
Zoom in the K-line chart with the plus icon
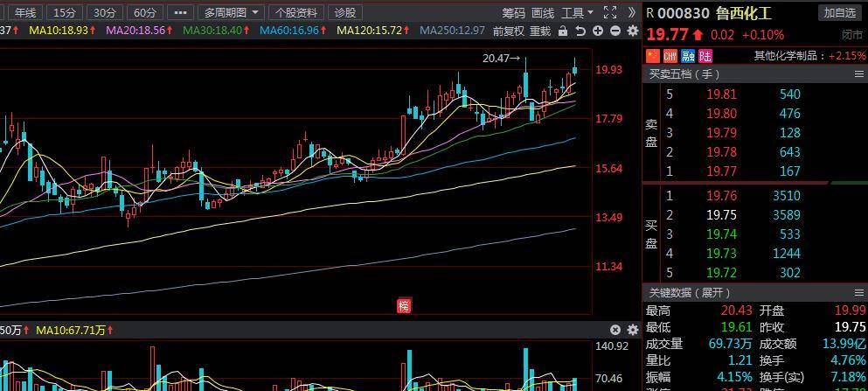tap(598, 31)
